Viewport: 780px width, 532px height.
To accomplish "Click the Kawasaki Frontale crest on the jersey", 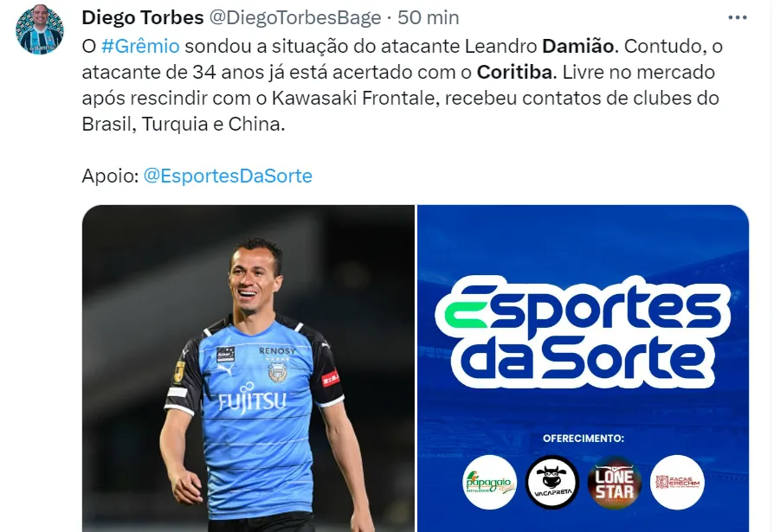I will [277, 371].
